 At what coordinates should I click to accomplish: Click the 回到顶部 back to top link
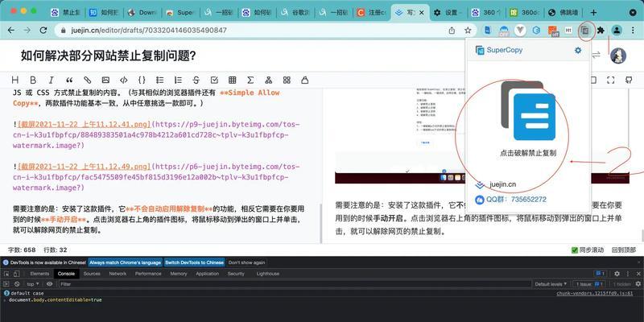[x=625, y=250]
